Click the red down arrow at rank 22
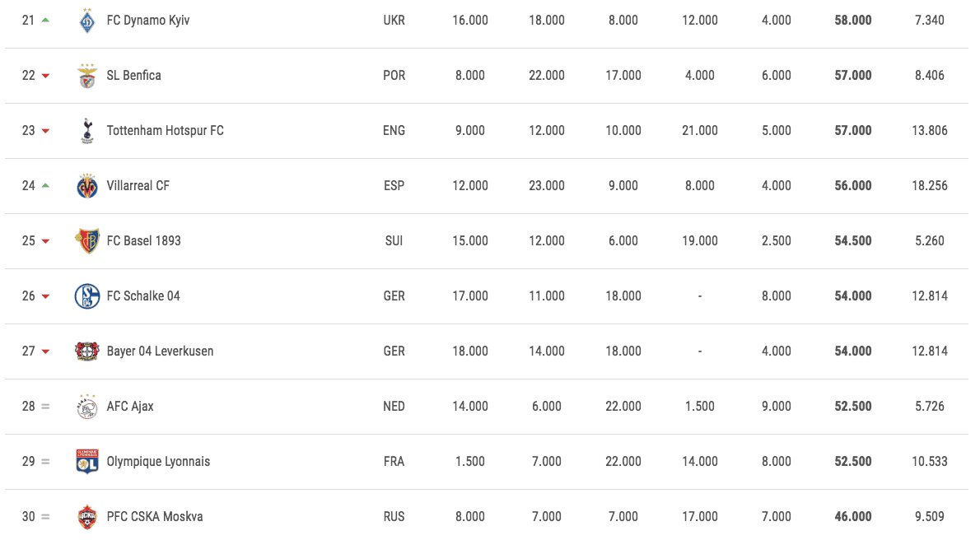The width and height of the screenshot is (980, 540). (45, 76)
